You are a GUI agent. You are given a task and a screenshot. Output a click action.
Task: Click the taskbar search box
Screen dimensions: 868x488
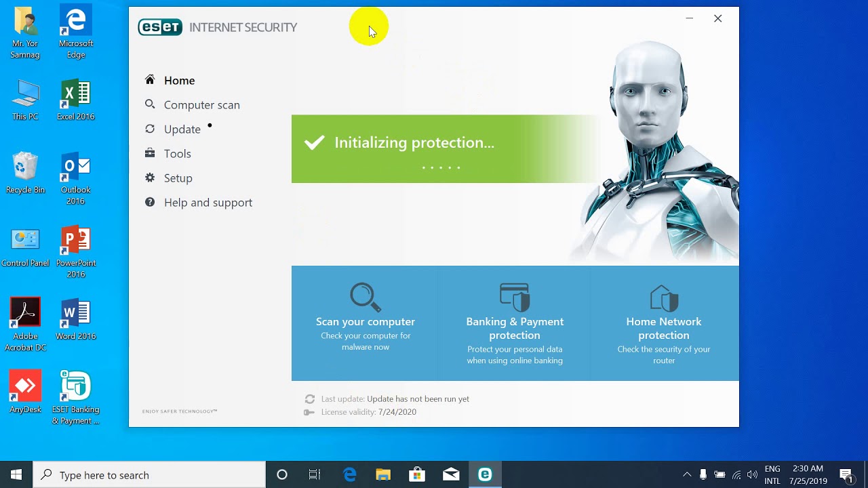pyautogui.click(x=149, y=474)
